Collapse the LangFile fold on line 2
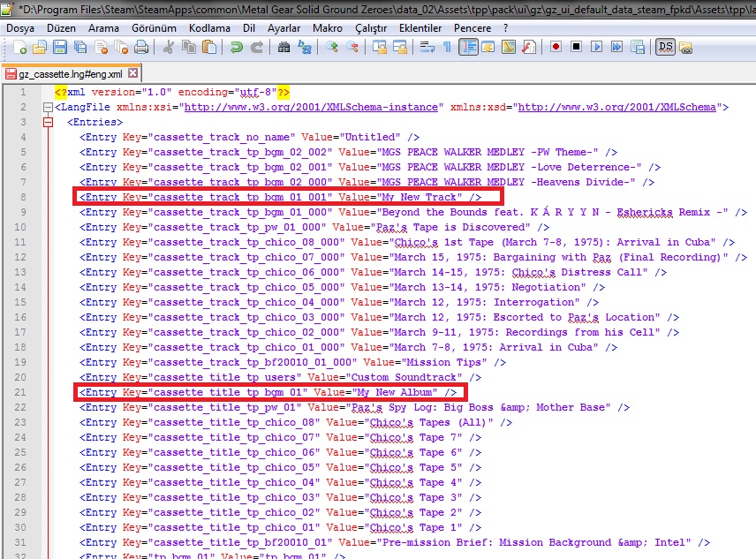The width and height of the screenshot is (756, 559). click(x=48, y=107)
